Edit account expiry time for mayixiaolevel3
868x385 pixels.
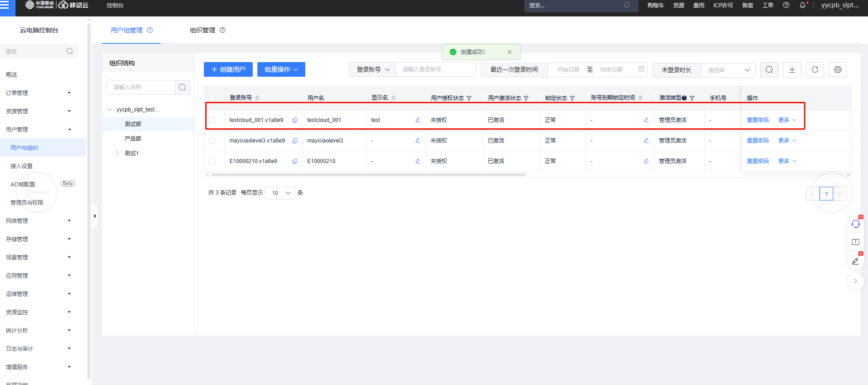646,141
